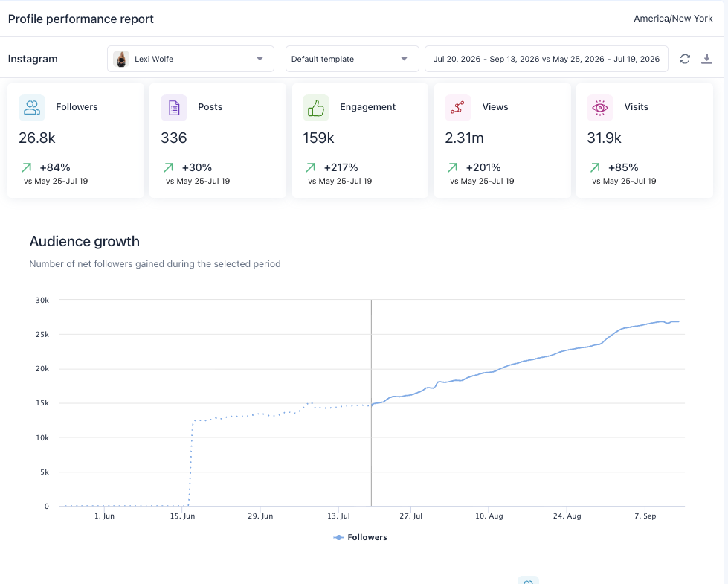
Task: Click the Posts growth arrow icon
Action: coord(169,167)
